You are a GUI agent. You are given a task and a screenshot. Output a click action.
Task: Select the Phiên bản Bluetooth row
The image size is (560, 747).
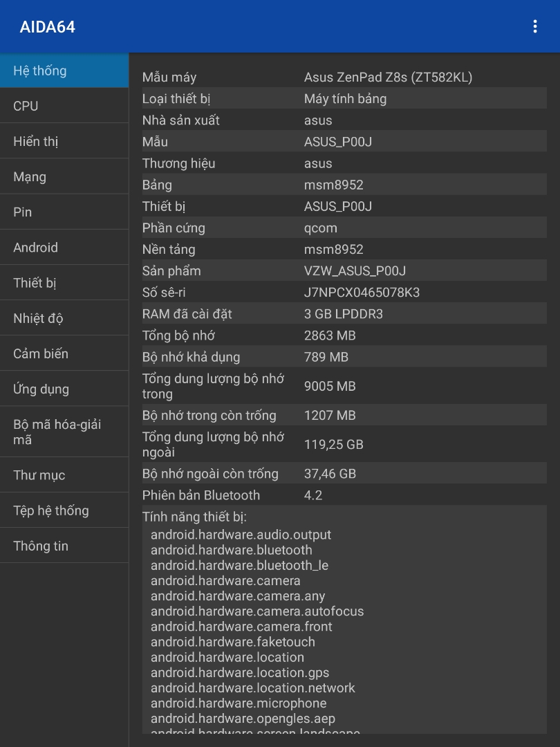tap(344, 495)
